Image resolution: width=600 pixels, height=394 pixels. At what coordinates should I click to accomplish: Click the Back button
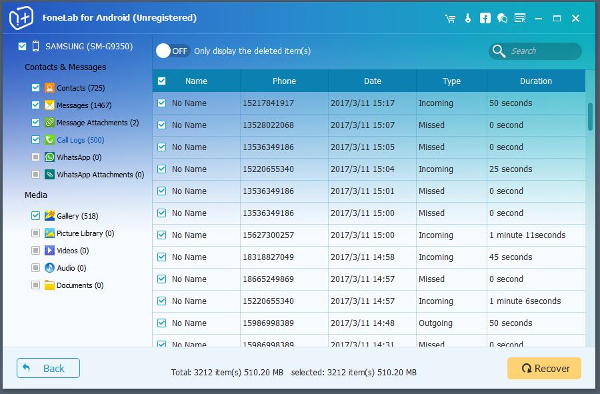click(48, 368)
